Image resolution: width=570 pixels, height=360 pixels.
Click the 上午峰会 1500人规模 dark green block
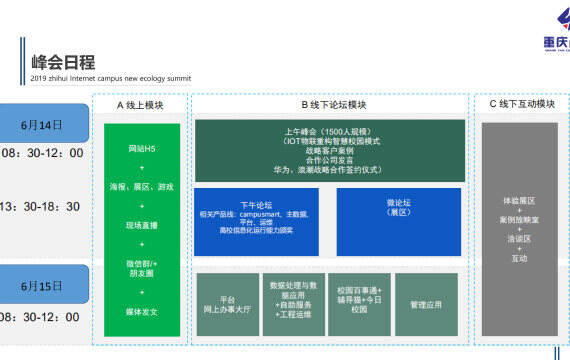tap(330, 151)
